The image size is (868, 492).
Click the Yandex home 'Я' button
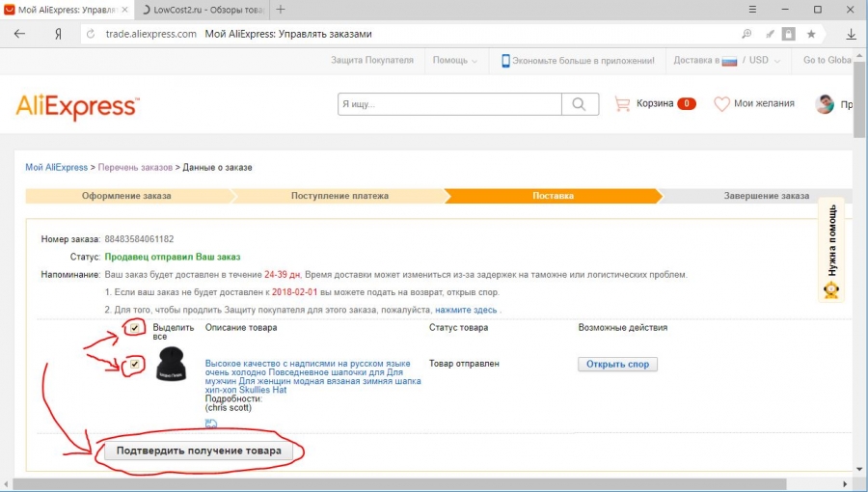pos(59,34)
